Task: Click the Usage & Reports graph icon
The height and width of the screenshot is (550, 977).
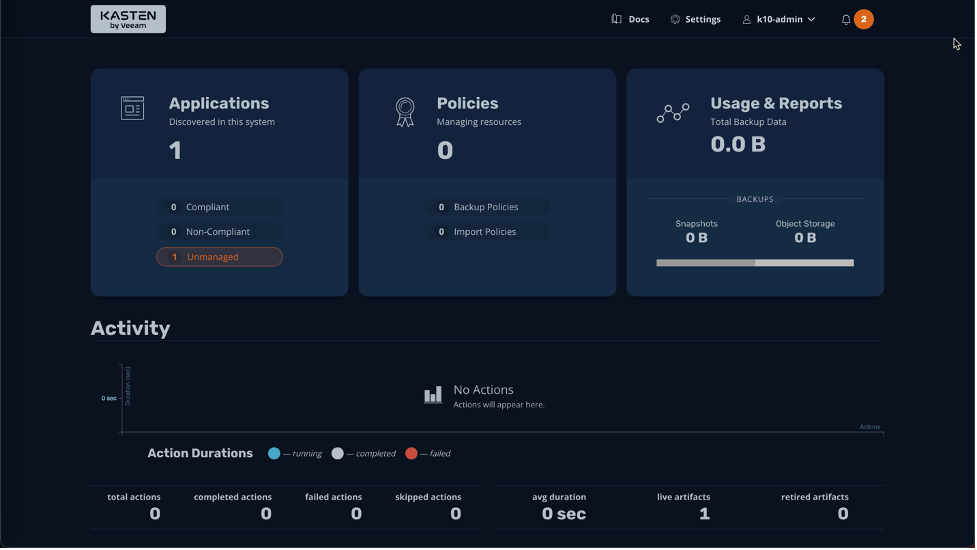Action: (x=674, y=113)
